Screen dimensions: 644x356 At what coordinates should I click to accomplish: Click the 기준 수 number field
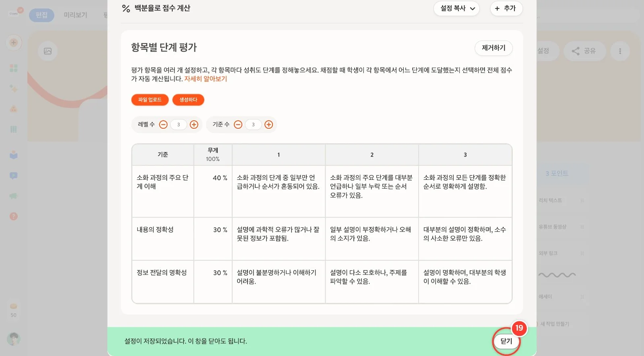pos(254,125)
